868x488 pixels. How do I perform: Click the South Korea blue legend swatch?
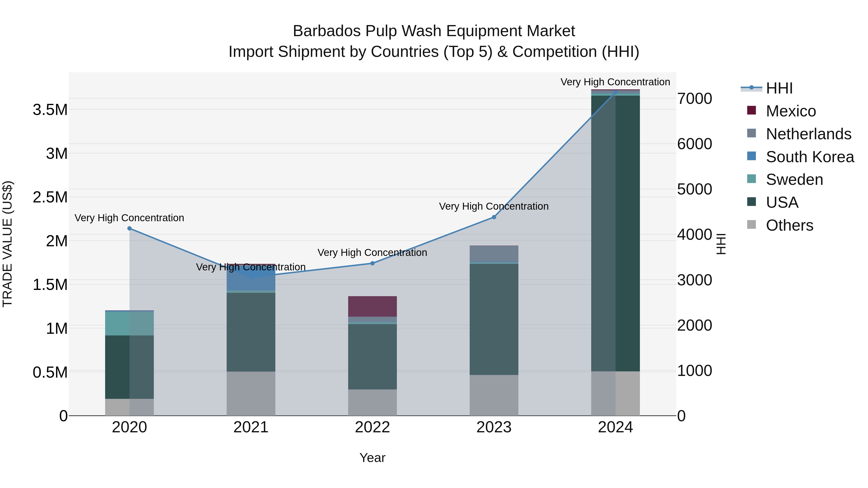click(751, 156)
